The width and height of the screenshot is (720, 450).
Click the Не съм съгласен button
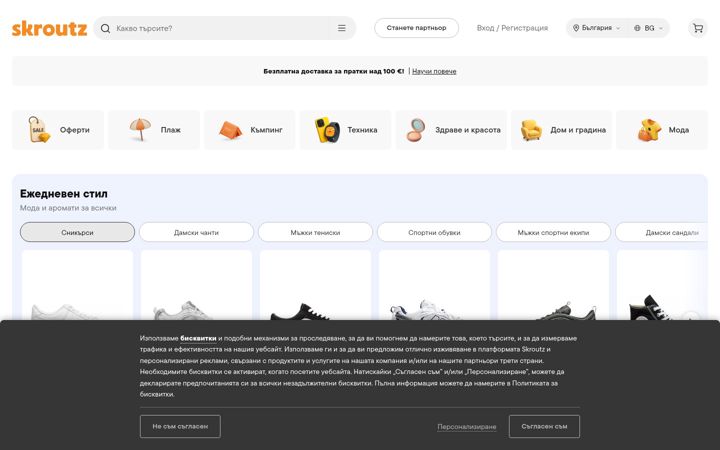180,427
